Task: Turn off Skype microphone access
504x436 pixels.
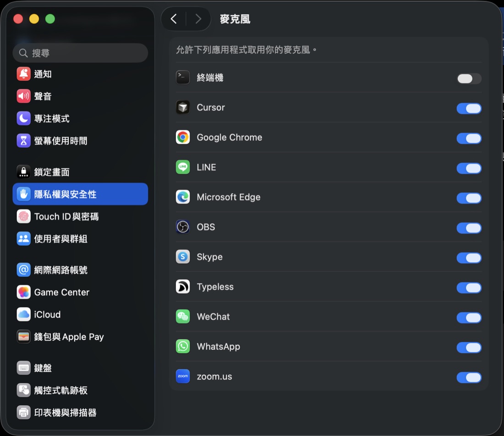Action: click(469, 258)
